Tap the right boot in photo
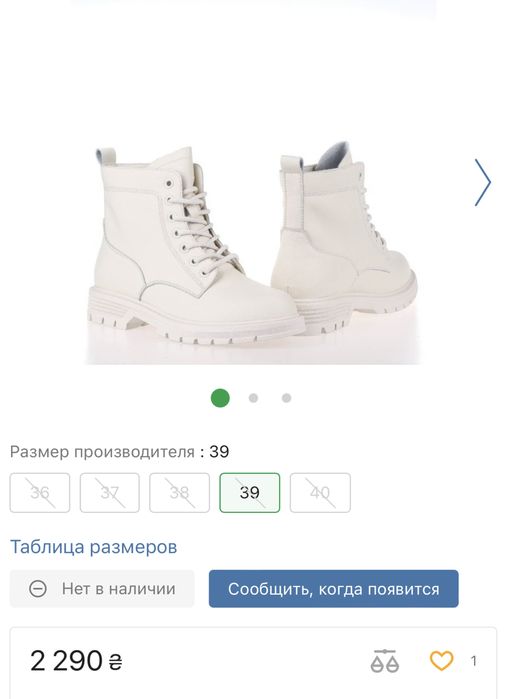This screenshot has height=699, width=507. (344, 241)
